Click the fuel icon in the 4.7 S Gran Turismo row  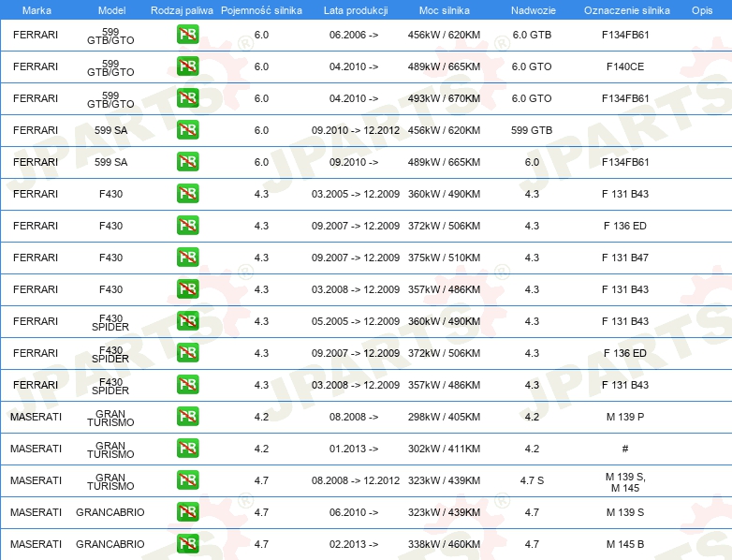point(187,480)
